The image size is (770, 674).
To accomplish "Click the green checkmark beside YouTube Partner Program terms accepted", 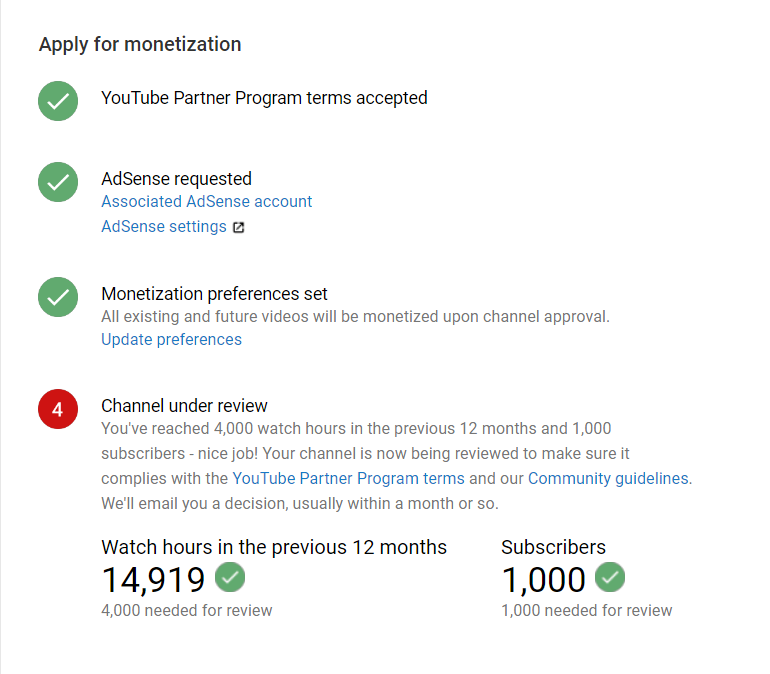I will pyautogui.click(x=58, y=101).
